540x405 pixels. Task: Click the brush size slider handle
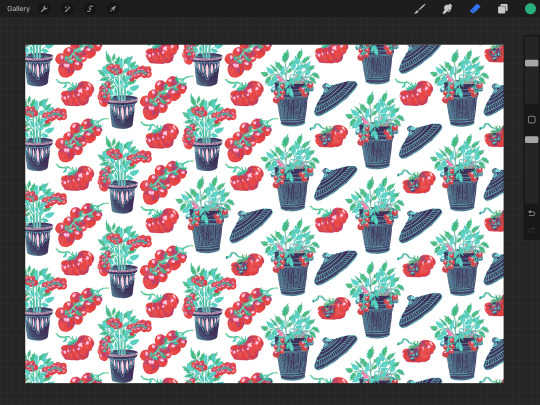point(531,63)
